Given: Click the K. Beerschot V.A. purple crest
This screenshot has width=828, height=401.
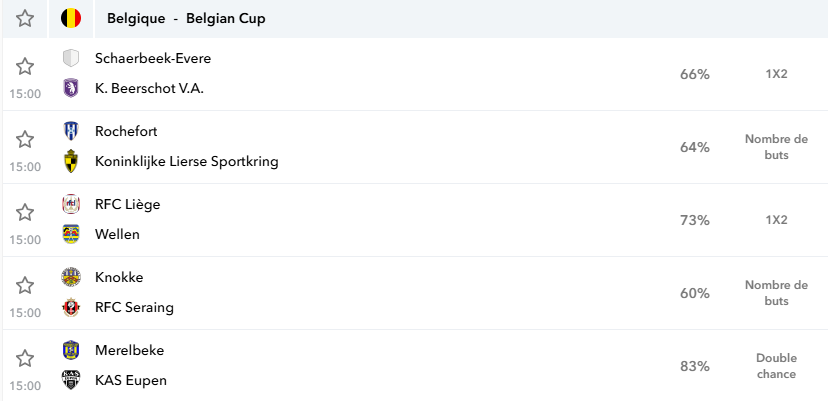Looking at the screenshot, I should click(x=71, y=88).
